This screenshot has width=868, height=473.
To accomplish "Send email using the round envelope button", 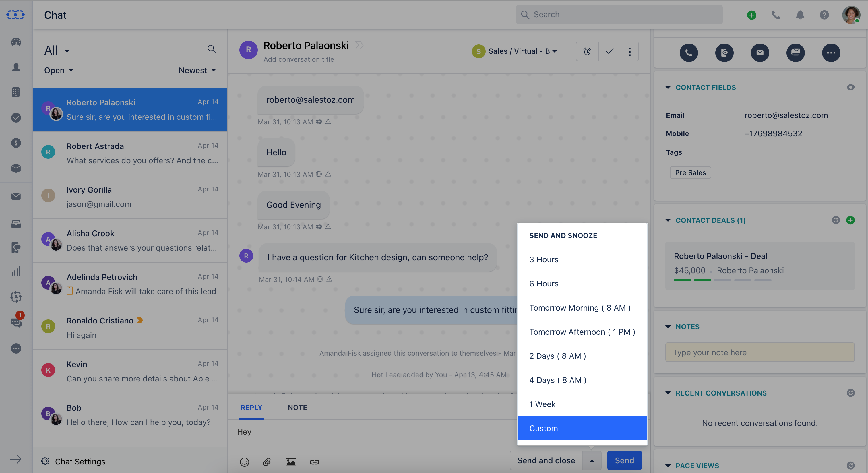I will click(760, 53).
